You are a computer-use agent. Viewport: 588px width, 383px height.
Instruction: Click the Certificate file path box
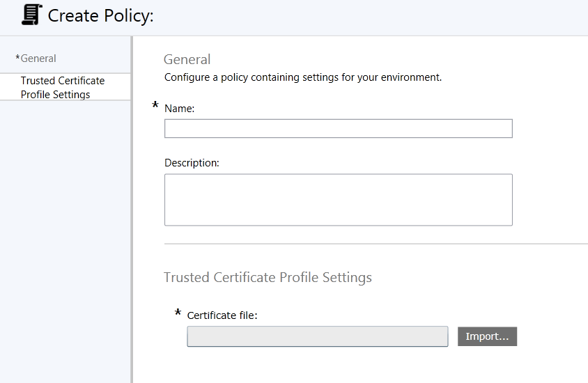click(x=317, y=336)
